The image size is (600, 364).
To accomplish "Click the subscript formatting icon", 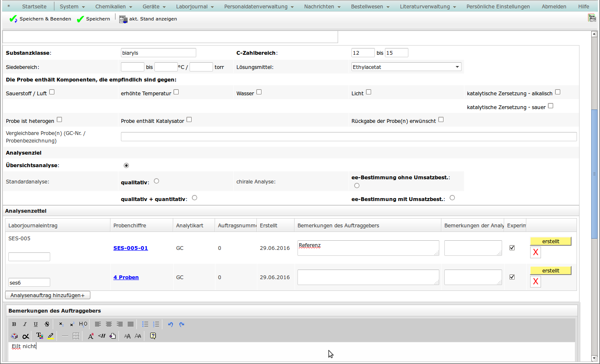I will pyautogui.click(x=61, y=324).
